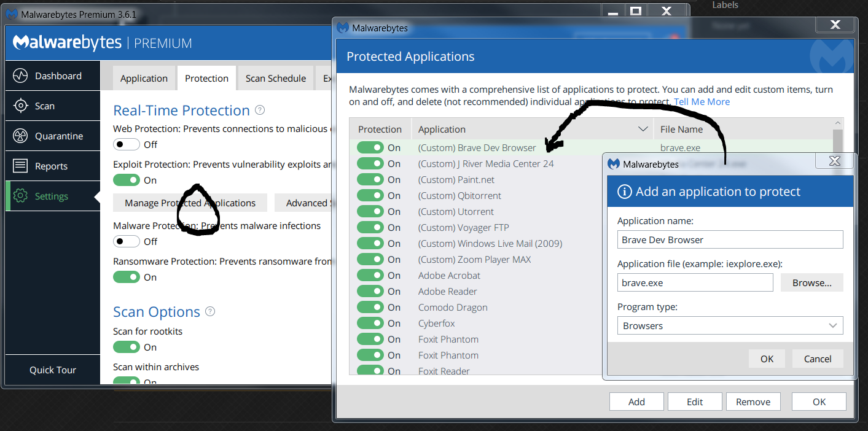
Task: Toggle protection for Qbitorrent
Action: [370, 195]
